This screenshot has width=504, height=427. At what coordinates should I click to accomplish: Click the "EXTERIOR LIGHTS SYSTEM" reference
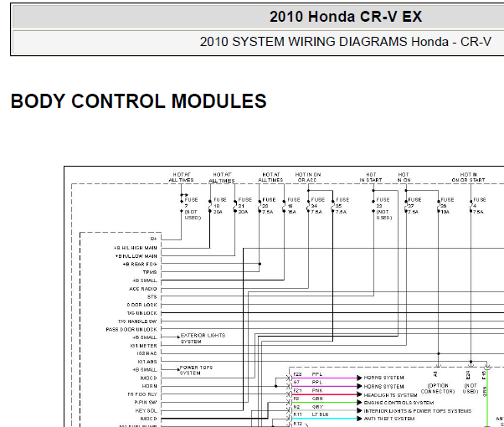[x=203, y=338]
